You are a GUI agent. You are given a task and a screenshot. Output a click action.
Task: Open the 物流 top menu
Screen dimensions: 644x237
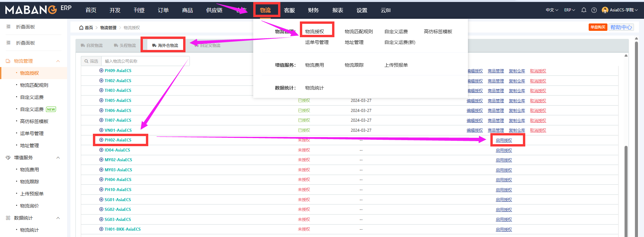click(x=265, y=10)
